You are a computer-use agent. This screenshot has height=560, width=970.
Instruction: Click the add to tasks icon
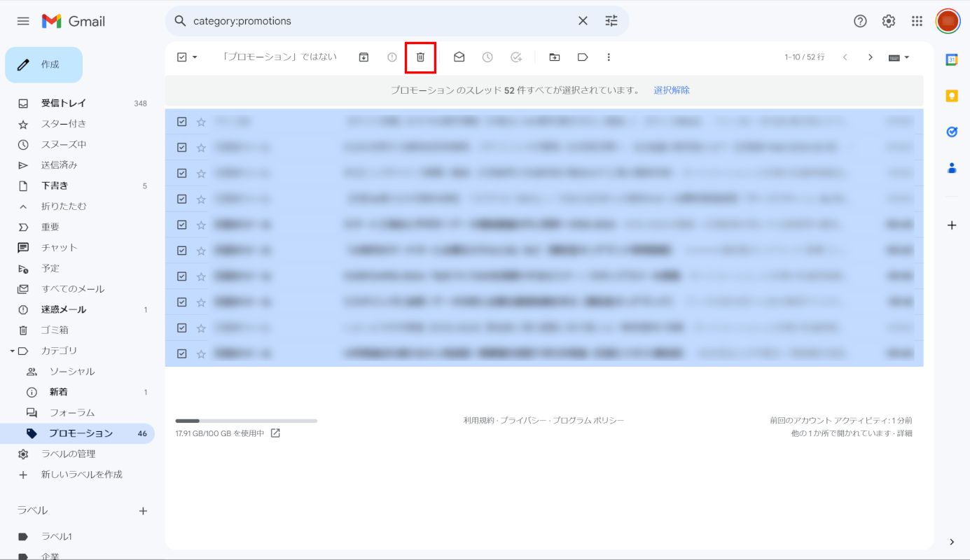[516, 57]
